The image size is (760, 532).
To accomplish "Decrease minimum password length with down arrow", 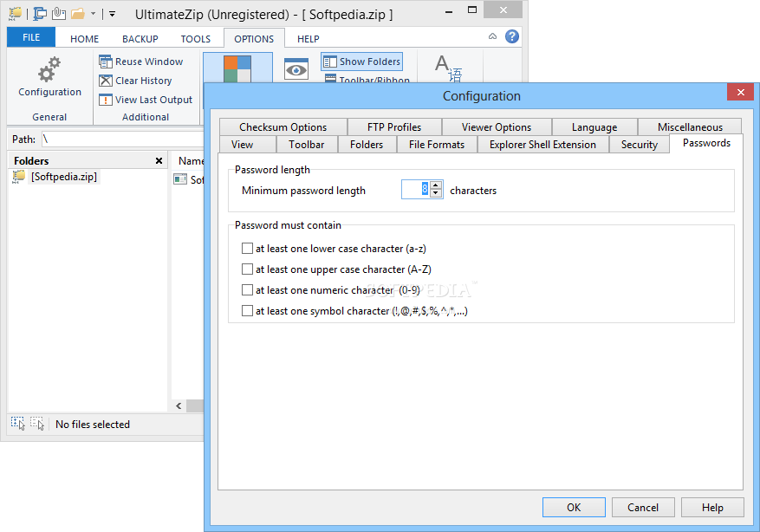I will [x=436, y=193].
